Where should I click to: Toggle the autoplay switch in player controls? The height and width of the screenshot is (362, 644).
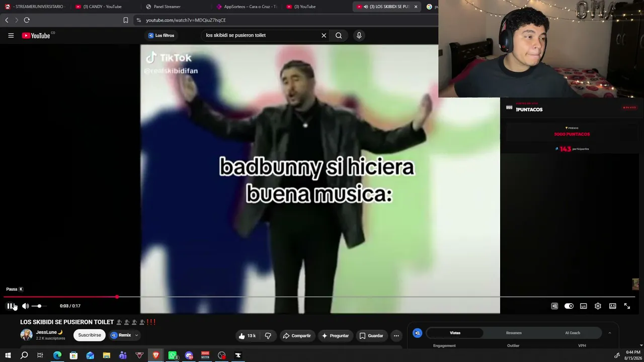click(569, 306)
